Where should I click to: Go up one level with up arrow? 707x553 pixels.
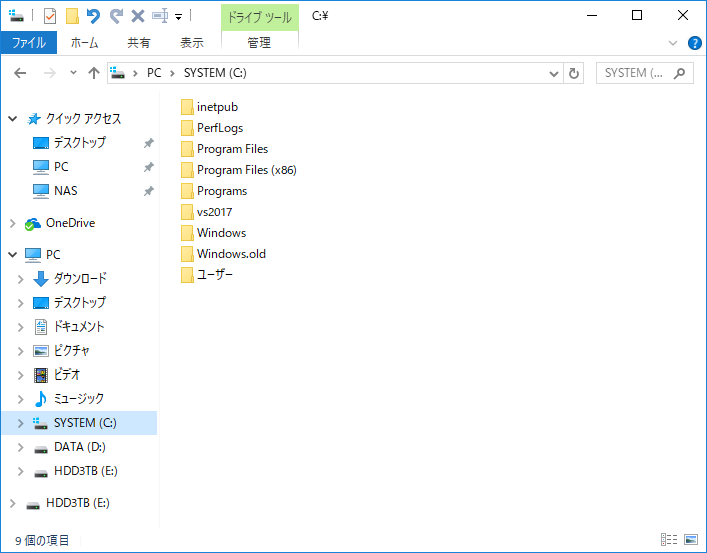pyautogui.click(x=94, y=73)
